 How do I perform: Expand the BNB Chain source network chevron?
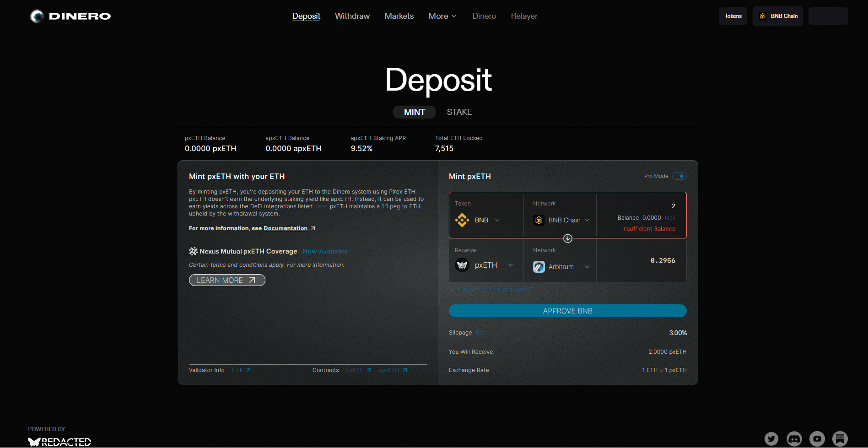[x=587, y=220]
